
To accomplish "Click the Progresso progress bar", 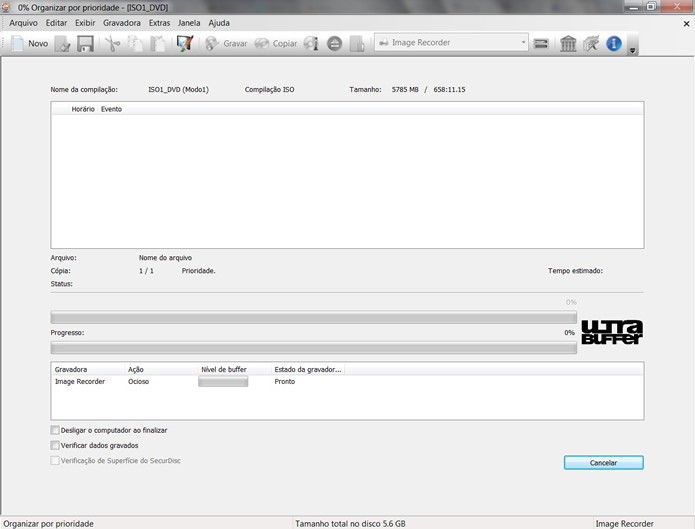I will coord(313,348).
